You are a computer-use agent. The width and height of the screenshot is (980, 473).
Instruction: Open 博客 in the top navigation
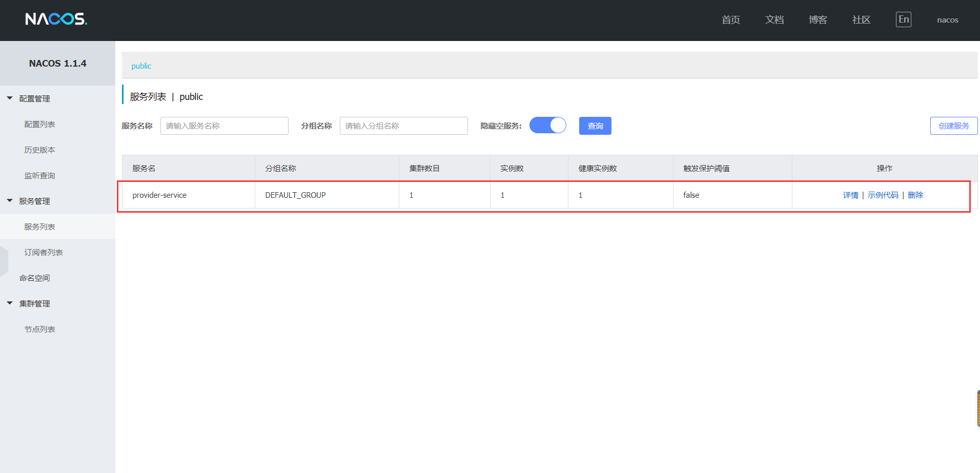tap(818, 19)
